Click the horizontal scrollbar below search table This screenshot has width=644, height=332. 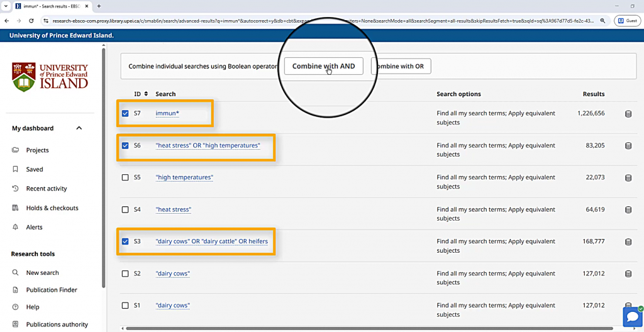coord(314,328)
